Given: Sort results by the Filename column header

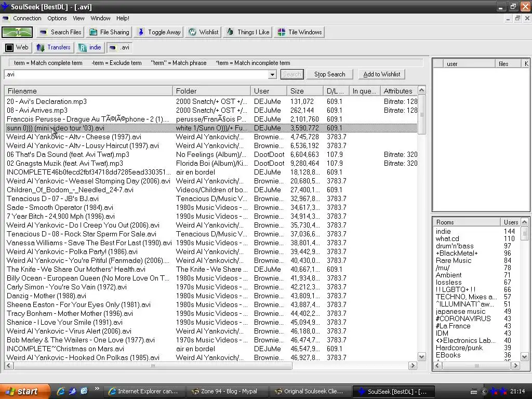Looking at the screenshot, I should pyautogui.click(x=88, y=91).
